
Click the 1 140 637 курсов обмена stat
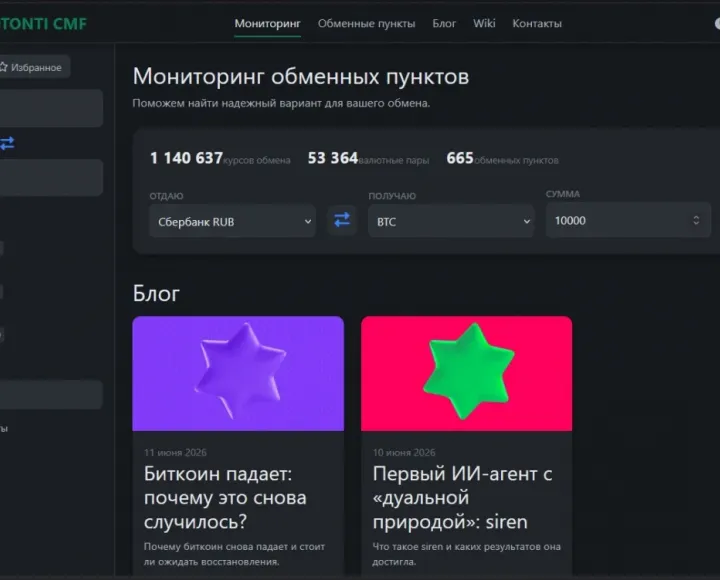click(x=220, y=158)
